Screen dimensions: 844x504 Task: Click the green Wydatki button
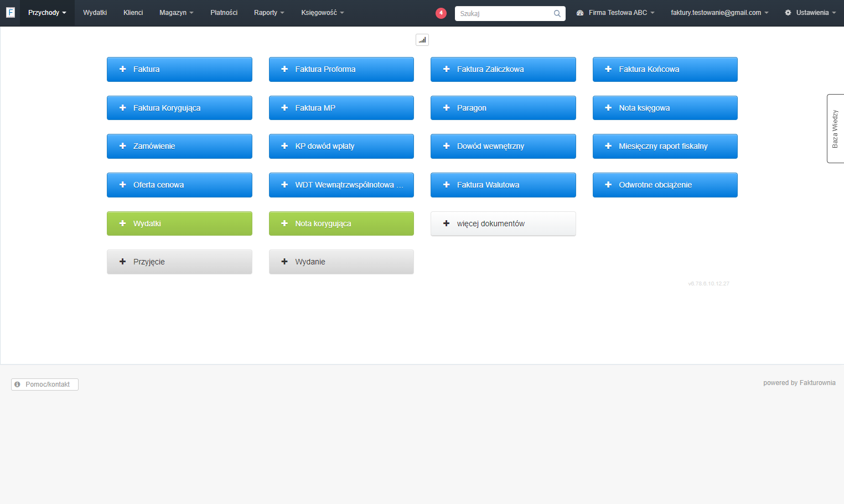[x=179, y=224]
